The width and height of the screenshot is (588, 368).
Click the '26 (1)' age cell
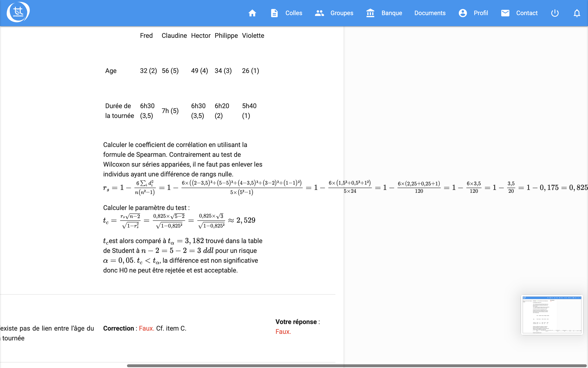[x=251, y=71]
